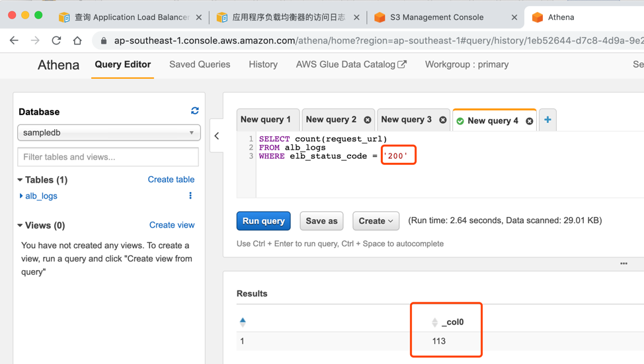The width and height of the screenshot is (644, 364).
Task: Open the alb_logs table link
Action: (41, 196)
